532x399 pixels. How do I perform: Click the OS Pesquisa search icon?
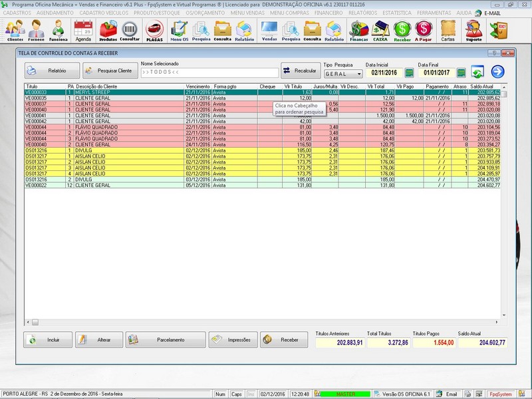[x=201, y=30]
